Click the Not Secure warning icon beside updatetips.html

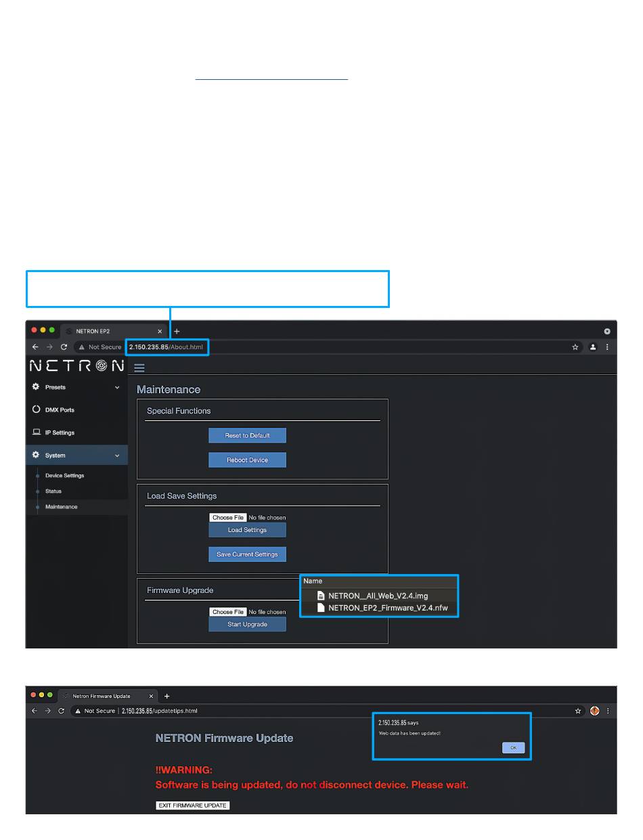pos(79,711)
